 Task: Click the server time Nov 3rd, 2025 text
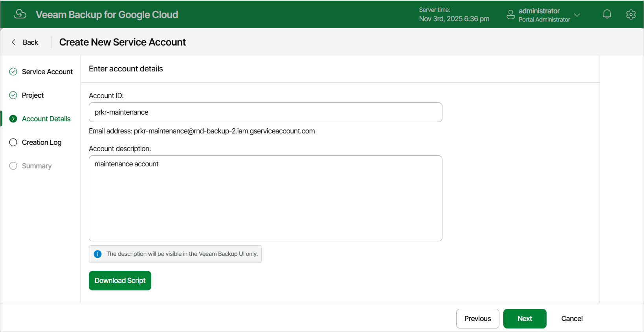[x=454, y=19]
